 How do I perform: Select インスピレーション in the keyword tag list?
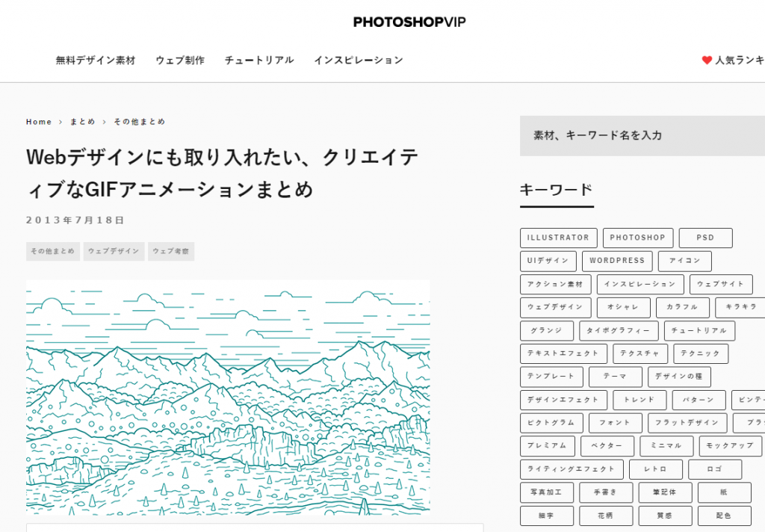coord(640,284)
